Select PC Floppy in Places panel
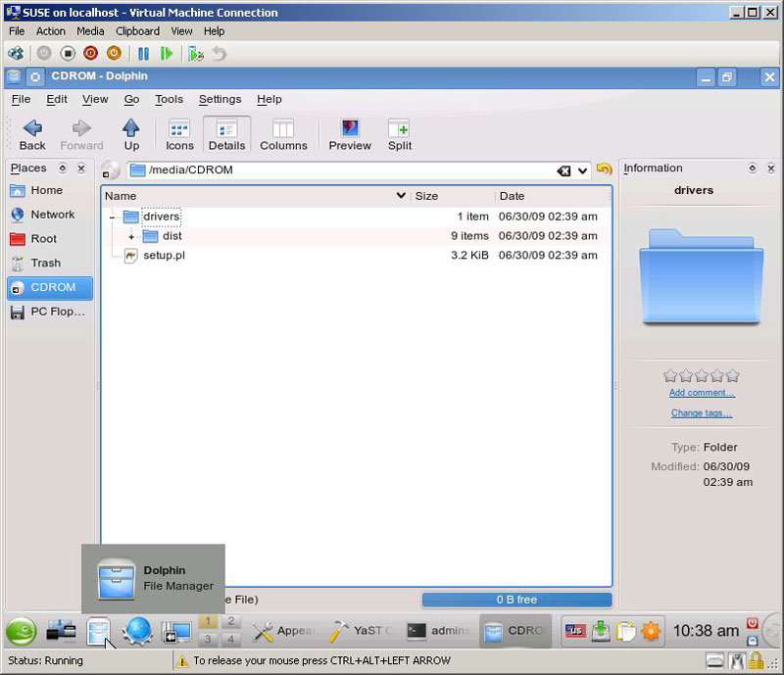Image resolution: width=784 pixels, height=675 pixels. click(50, 312)
